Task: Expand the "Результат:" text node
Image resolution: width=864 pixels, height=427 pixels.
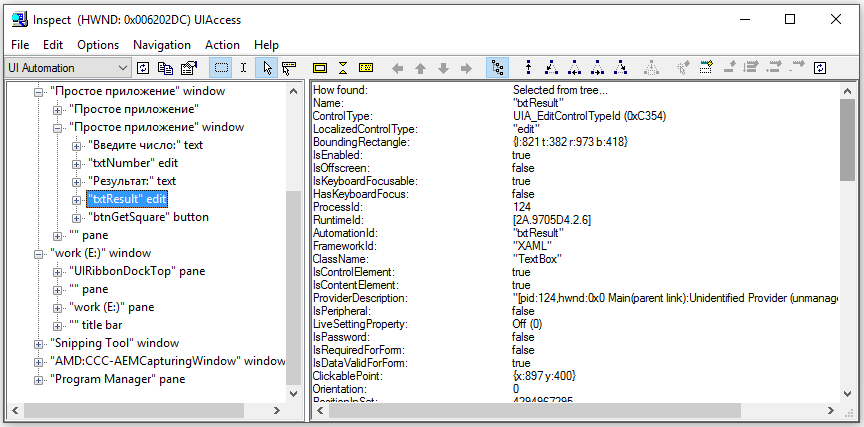Action: click(76, 182)
